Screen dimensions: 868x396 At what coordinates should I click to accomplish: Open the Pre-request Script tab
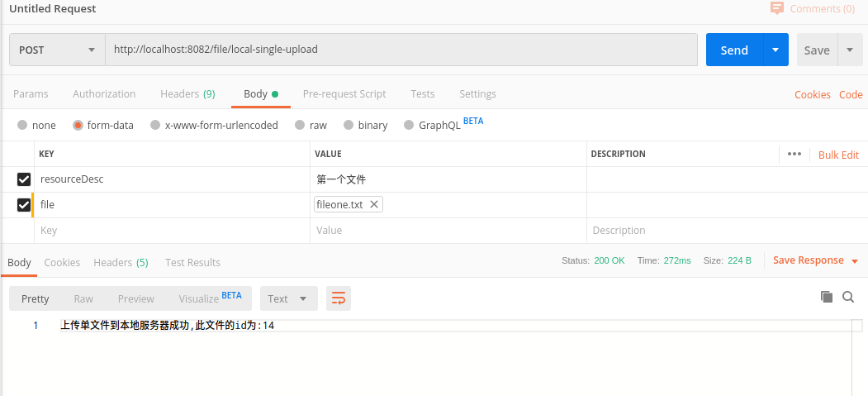point(344,93)
